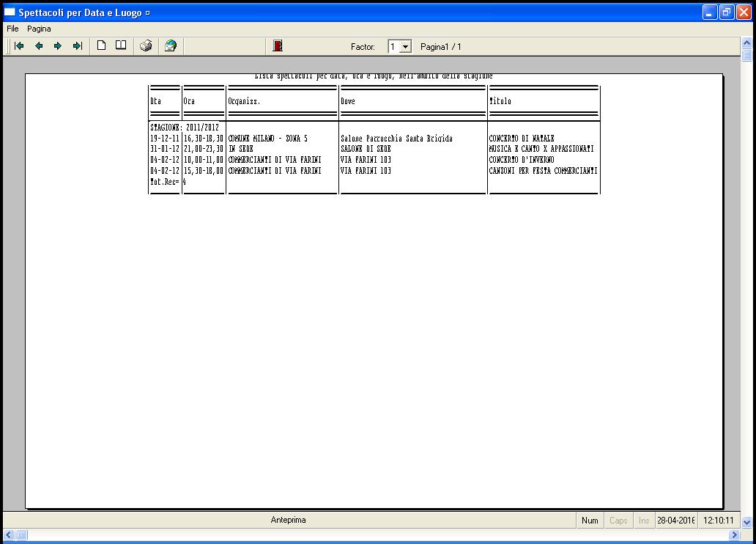Click the globe export icon
Screen dimensions: 756x544
pyautogui.click(x=170, y=46)
